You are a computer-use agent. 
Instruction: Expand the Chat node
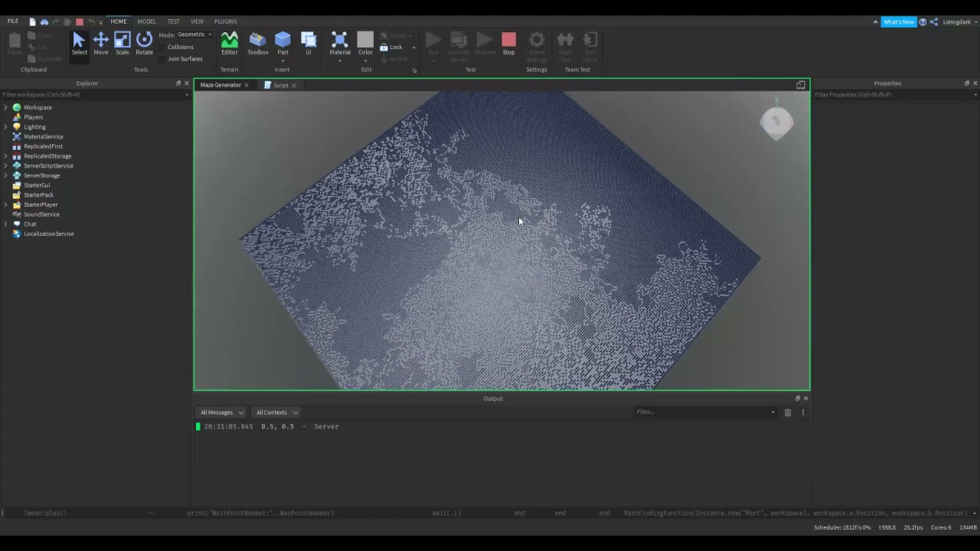click(6, 224)
